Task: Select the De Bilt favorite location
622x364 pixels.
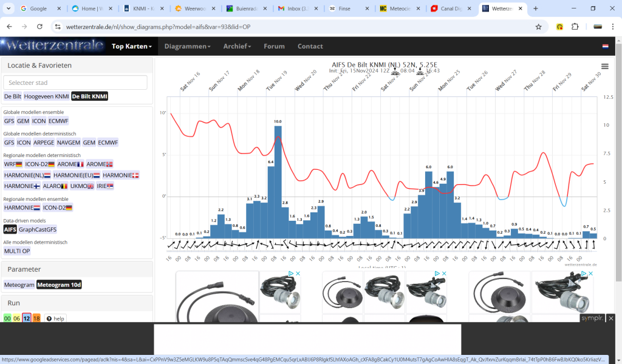Action: point(13,96)
